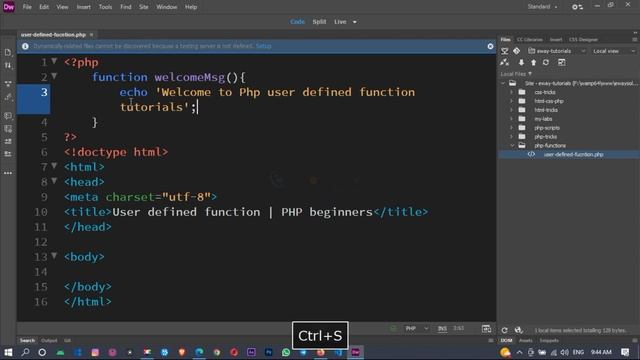The width and height of the screenshot is (640, 360).
Task: Open the Standard workspace dropdown
Action: coord(542,7)
